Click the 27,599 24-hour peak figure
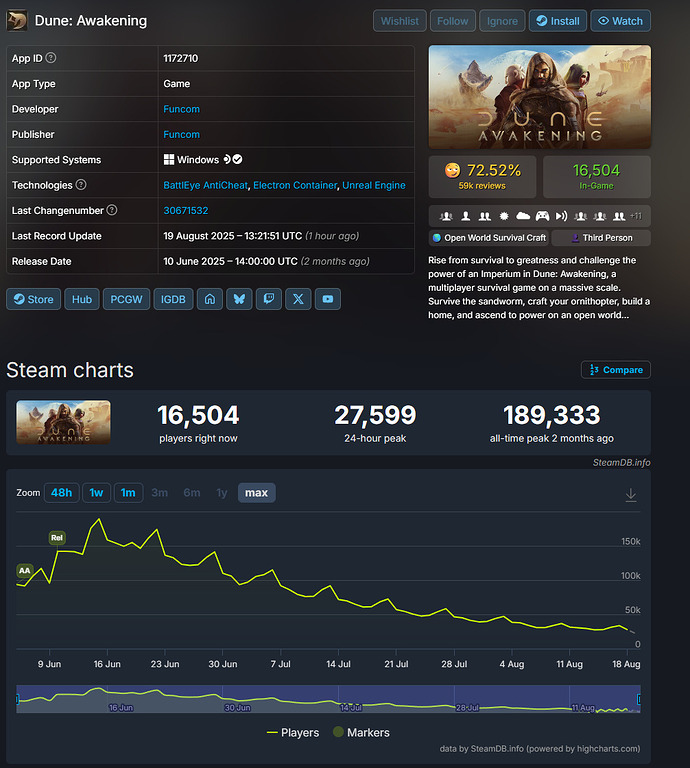The width and height of the screenshot is (690, 768). [375, 415]
